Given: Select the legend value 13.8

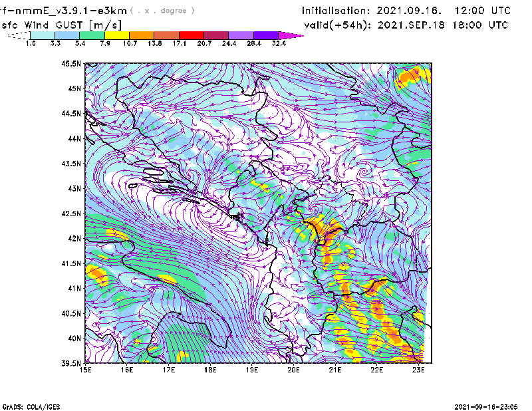Looking at the screenshot, I should coord(155,43).
